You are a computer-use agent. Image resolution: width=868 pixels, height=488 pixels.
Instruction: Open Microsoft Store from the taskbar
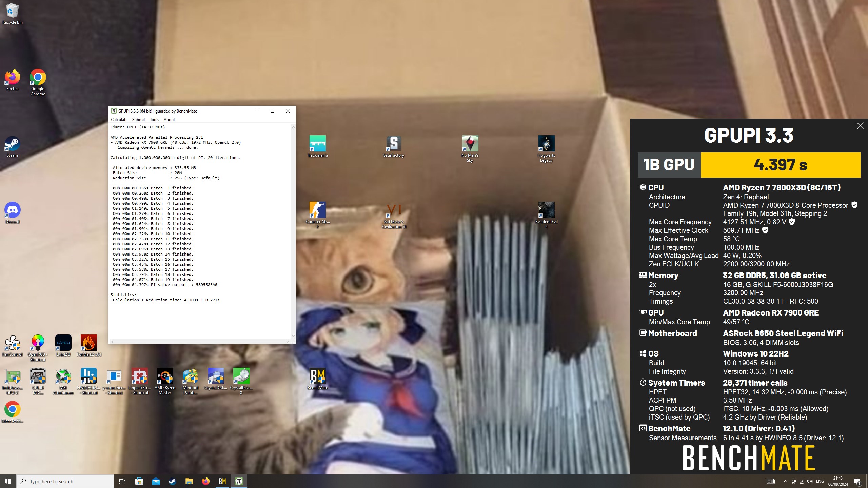[139, 481]
